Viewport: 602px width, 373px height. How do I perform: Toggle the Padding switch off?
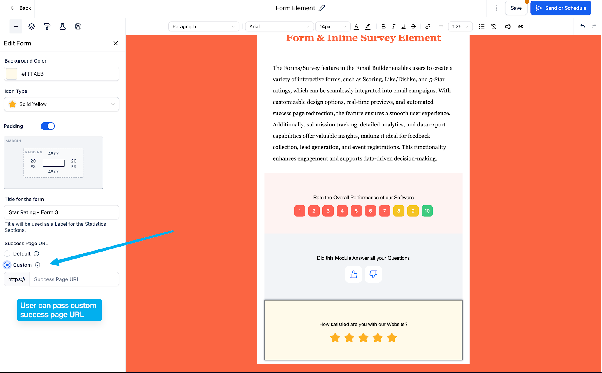click(48, 126)
